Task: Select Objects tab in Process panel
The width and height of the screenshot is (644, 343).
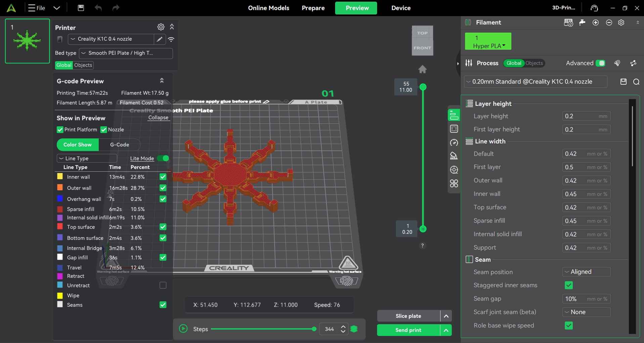Action: 534,63
